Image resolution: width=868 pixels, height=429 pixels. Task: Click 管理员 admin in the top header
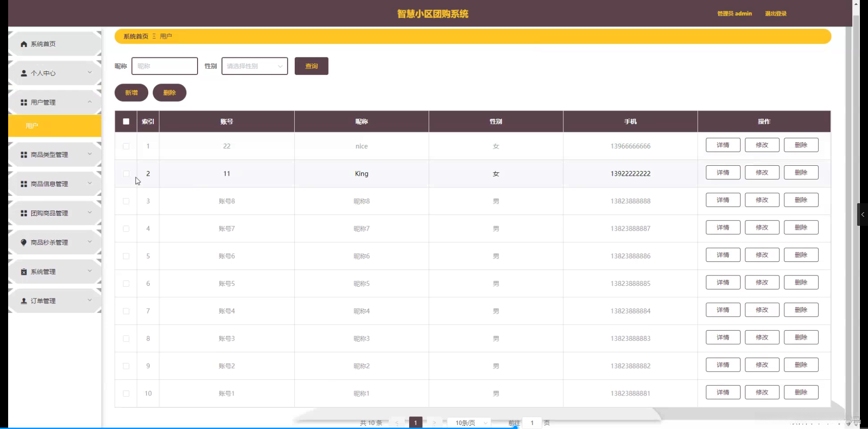pyautogui.click(x=735, y=14)
